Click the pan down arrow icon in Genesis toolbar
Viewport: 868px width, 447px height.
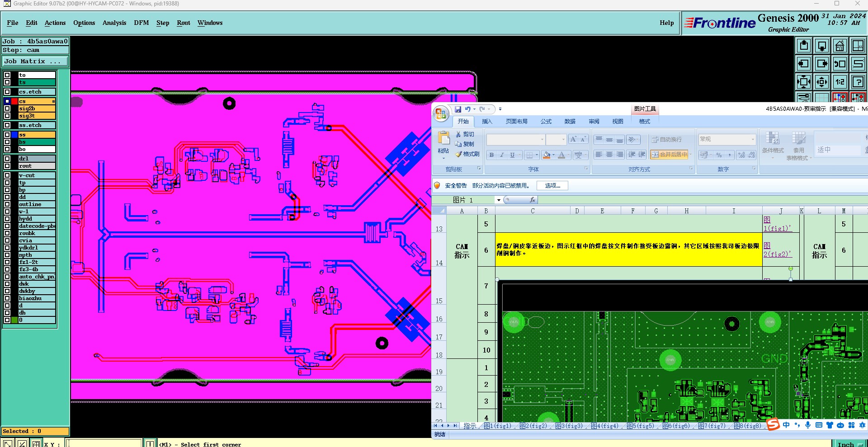(x=822, y=46)
